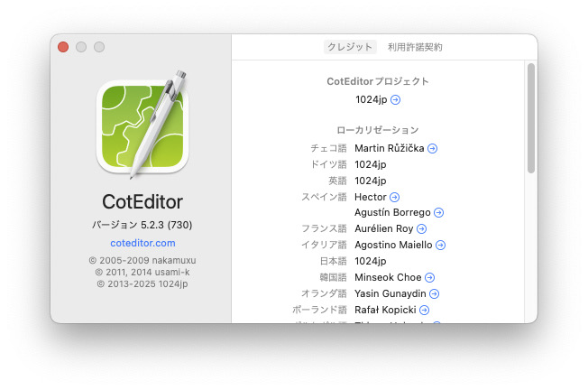
Task: Open the coteditor.com website link
Action: tap(142, 243)
